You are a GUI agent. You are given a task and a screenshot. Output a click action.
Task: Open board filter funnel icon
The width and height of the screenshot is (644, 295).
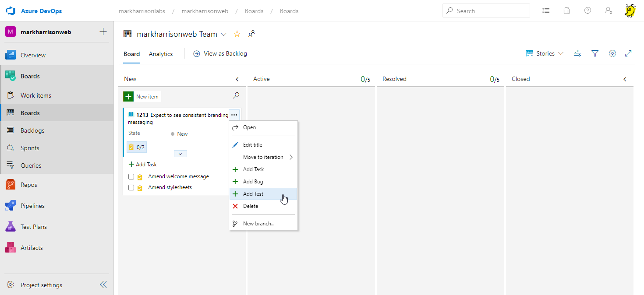pos(595,53)
